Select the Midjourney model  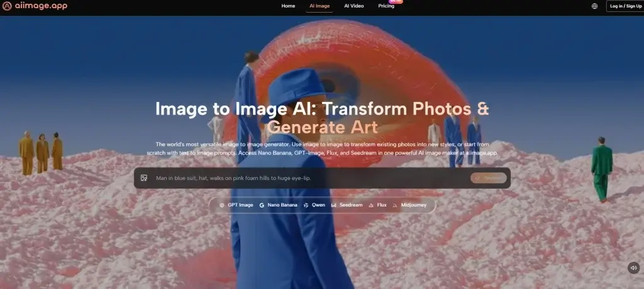[410, 205]
